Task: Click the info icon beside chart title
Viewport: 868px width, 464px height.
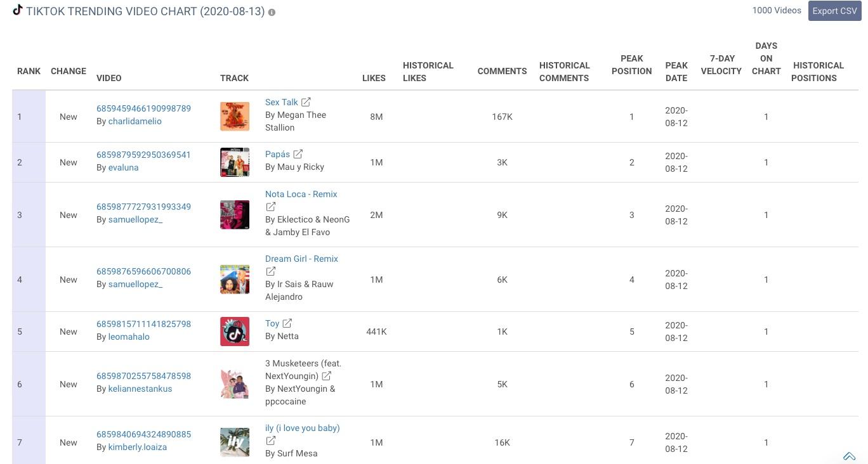Action: tap(272, 12)
